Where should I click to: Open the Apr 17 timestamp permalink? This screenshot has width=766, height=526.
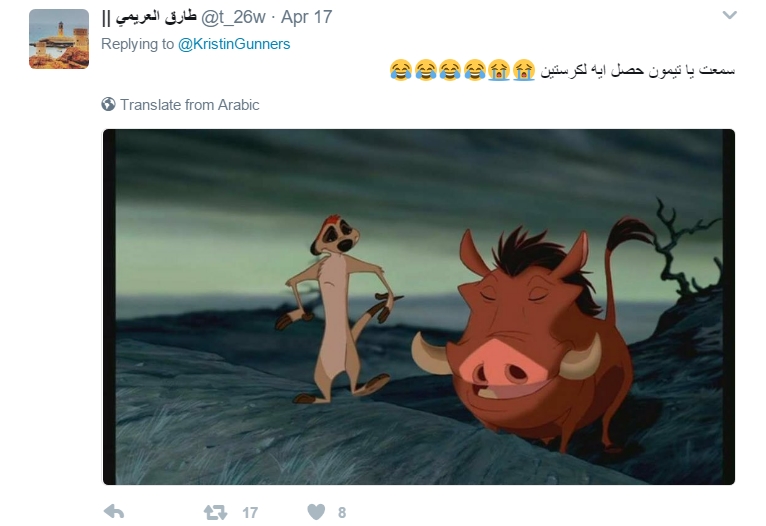[306, 17]
